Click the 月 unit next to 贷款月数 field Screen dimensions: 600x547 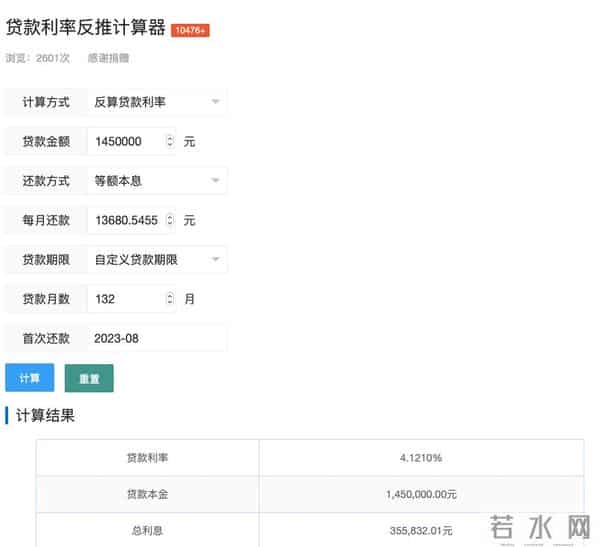[189, 299]
